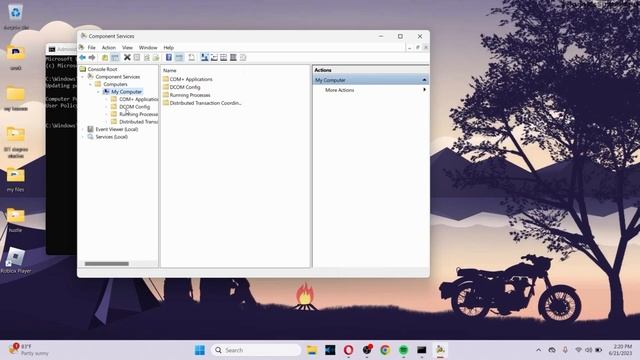This screenshot has width=640, height=360.
Task: Click the Back arrow in the toolbar
Action: click(82, 58)
